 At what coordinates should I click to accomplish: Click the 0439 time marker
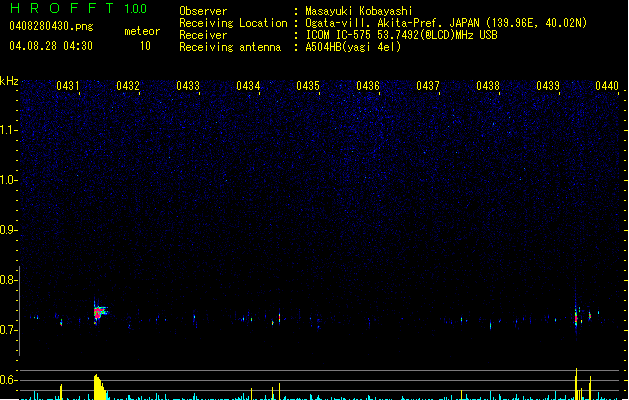pos(548,86)
